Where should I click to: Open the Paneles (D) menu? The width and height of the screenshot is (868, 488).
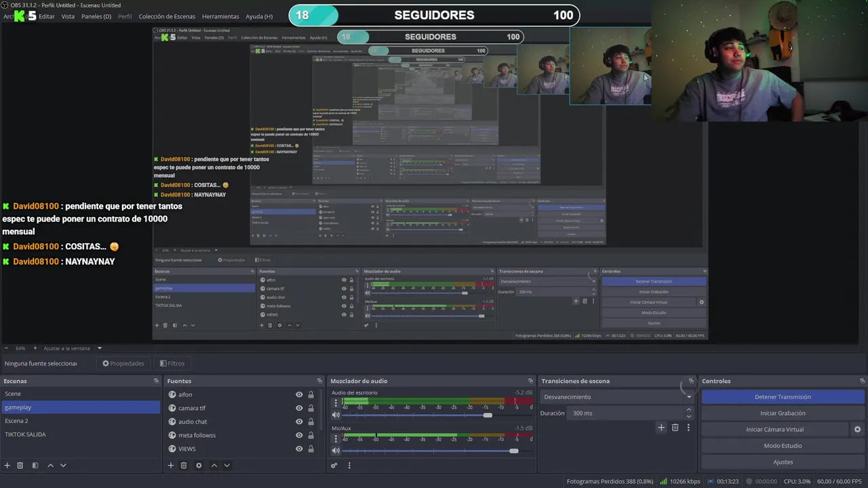[96, 16]
